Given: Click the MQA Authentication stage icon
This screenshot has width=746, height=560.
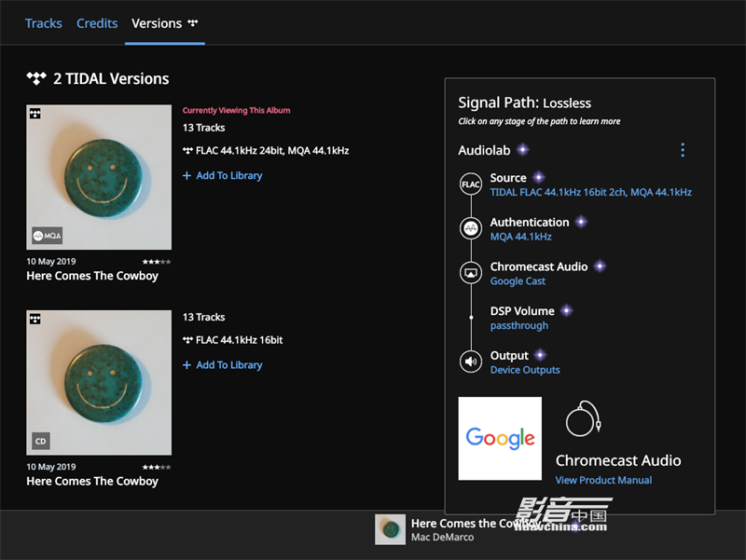Looking at the screenshot, I should point(471,228).
